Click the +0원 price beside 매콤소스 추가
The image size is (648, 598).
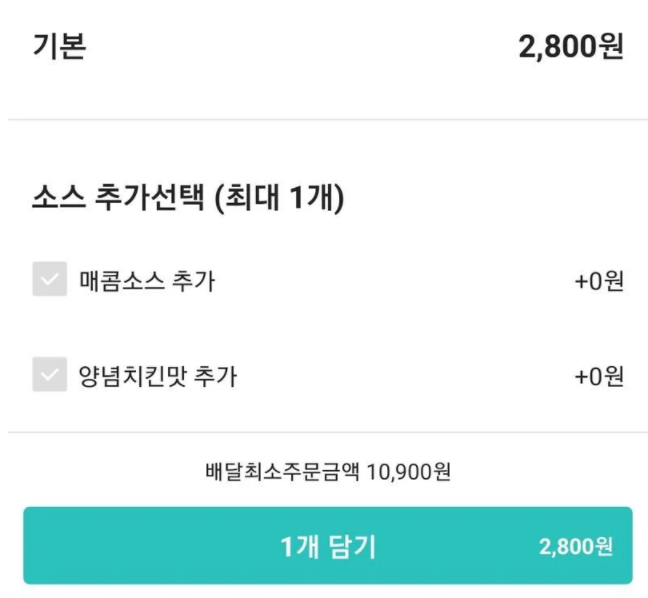tap(599, 282)
